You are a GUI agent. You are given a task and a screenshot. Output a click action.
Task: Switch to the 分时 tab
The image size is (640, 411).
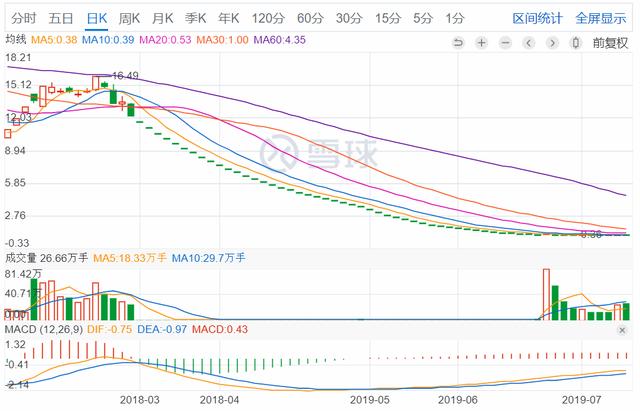click(24, 18)
